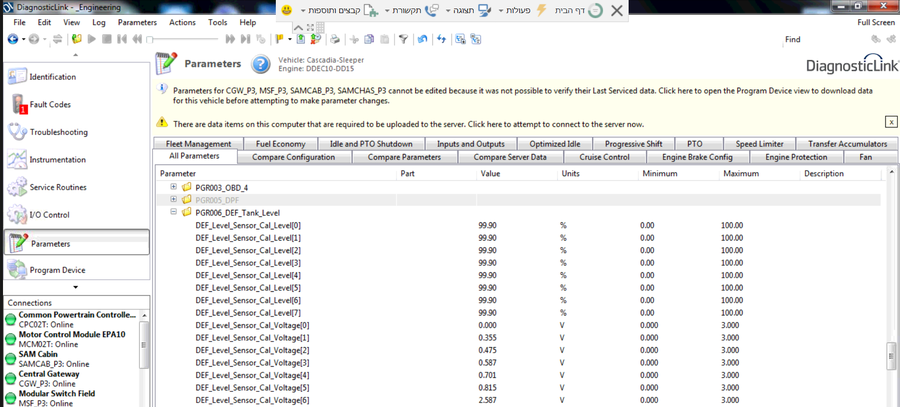Open the Hebrew home page button
This screenshot has height=407, width=900.
(579, 10)
